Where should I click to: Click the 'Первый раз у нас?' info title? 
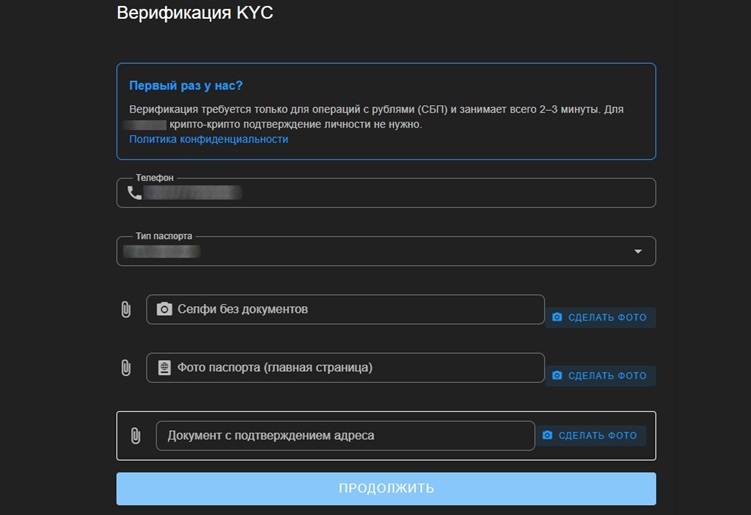tap(186, 86)
